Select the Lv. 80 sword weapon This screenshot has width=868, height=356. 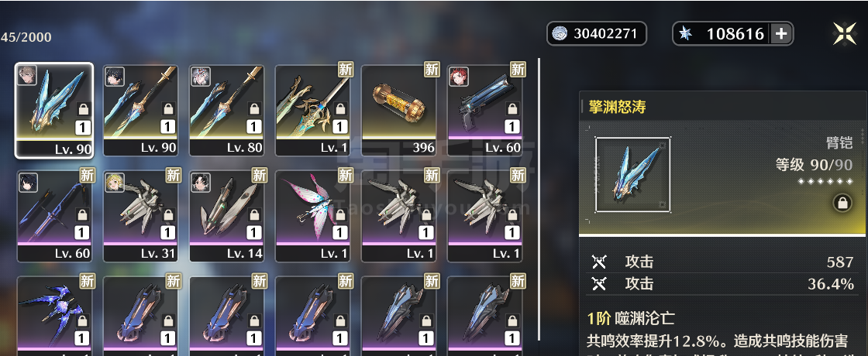click(226, 111)
